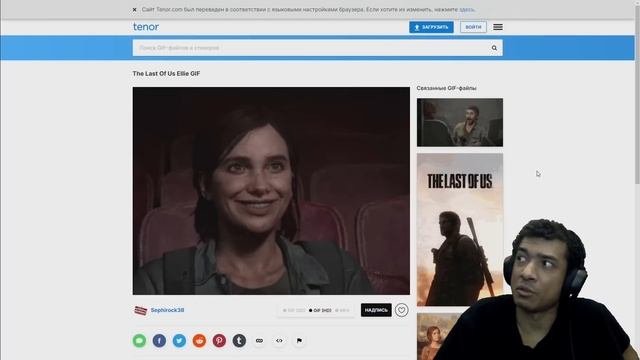
Task: Open related GIF of man in car
Action: pos(460,122)
